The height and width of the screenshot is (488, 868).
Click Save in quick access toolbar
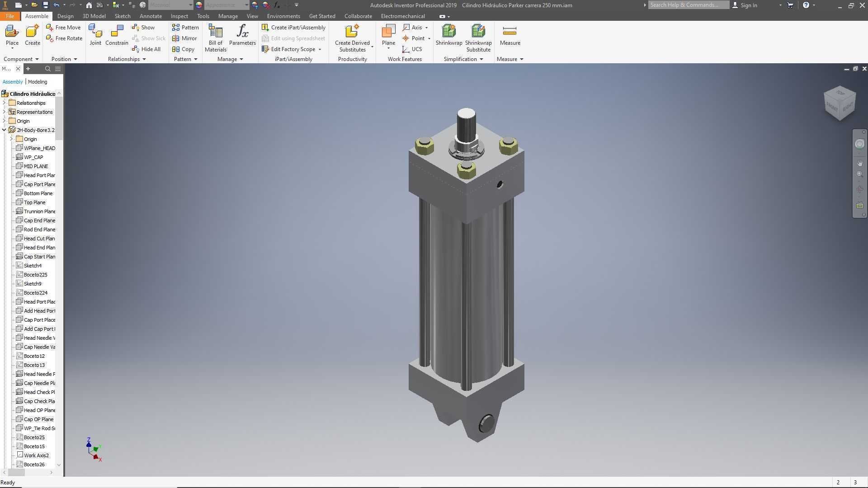45,5
